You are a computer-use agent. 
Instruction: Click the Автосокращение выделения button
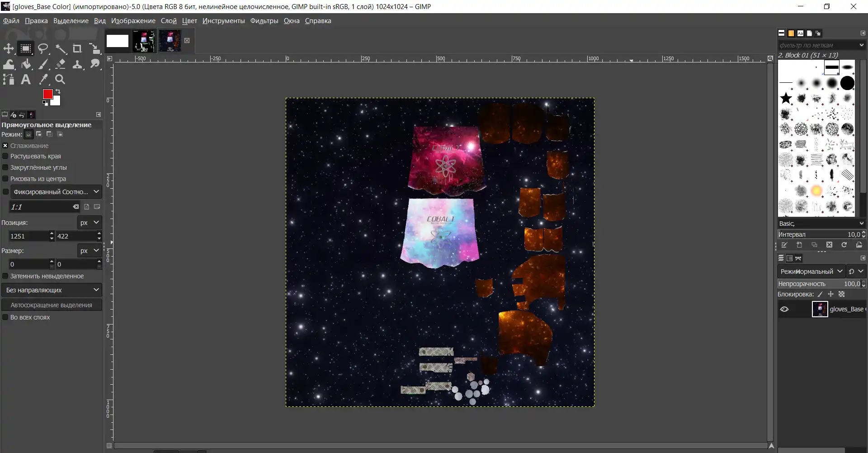click(52, 305)
